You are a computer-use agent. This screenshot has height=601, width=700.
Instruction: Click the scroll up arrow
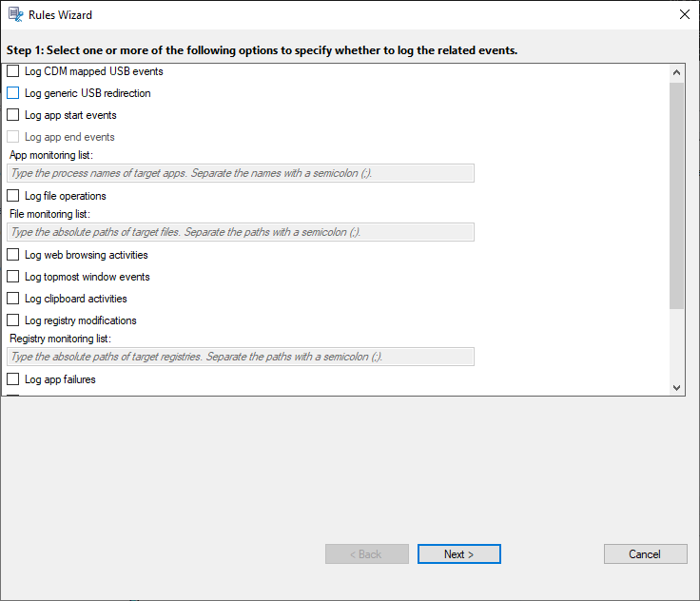676,72
